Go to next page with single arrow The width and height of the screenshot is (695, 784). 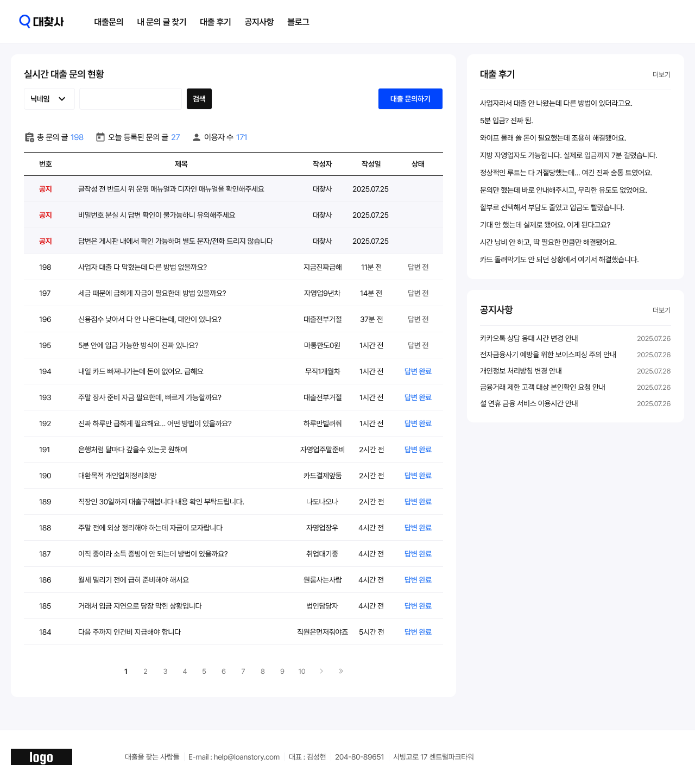321,672
